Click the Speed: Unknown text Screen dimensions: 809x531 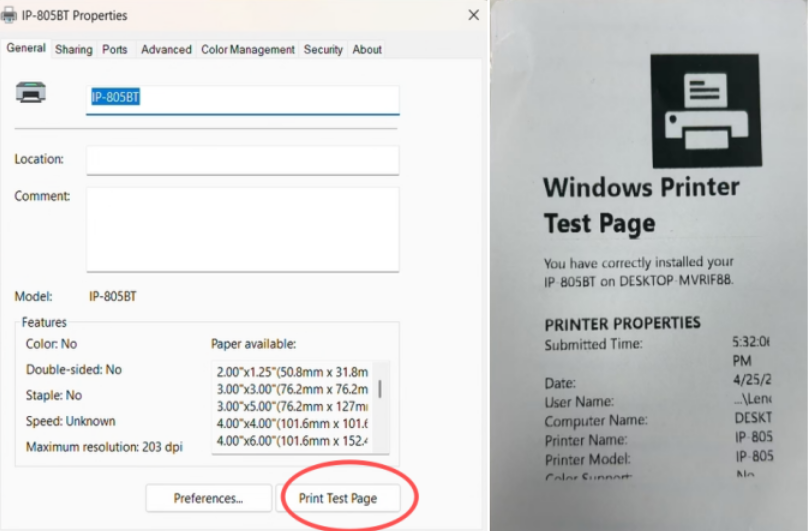pyautogui.click(x=71, y=421)
